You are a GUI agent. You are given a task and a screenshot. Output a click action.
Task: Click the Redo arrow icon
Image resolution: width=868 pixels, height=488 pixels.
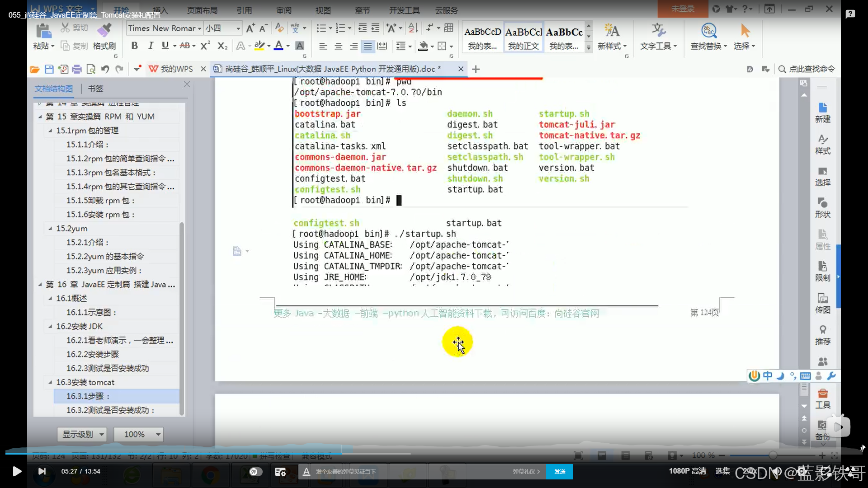119,69
